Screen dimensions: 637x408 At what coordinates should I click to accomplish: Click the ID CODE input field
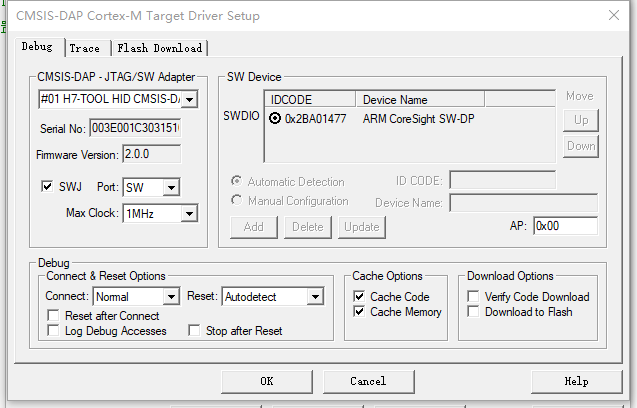(x=503, y=180)
